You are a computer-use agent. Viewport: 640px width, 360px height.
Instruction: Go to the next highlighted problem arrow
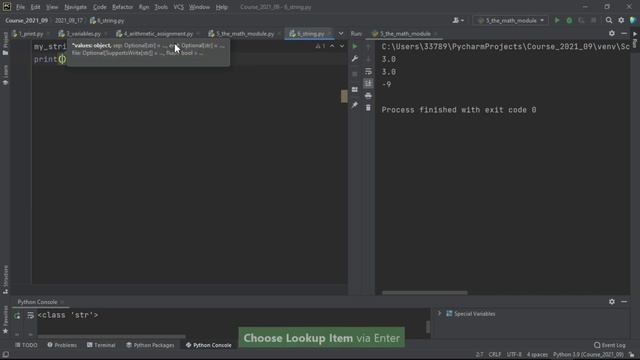tap(342, 46)
